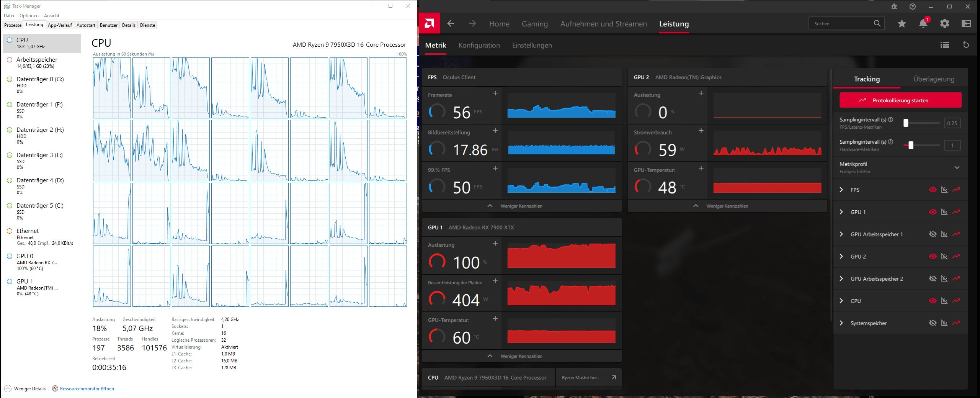This screenshot has height=398, width=980.
Task: Click the Hardware-Metriken sampling slider handle
Action: click(x=911, y=145)
